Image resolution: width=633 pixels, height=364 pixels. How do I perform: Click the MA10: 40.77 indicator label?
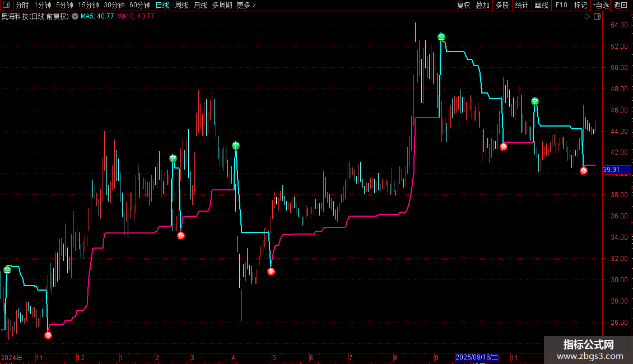pyautogui.click(x=136, y=16)
